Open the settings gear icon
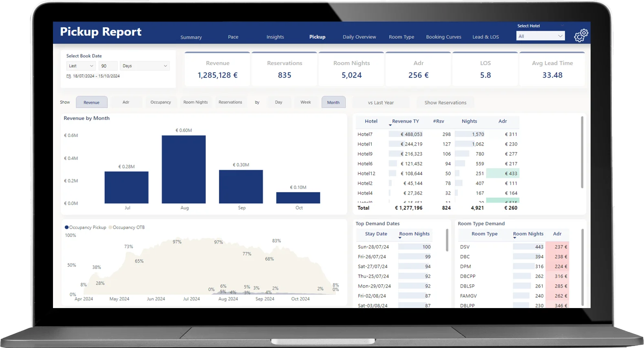This screenshot has height=348, width=644. pyautogui.click(x=581, y=35)
